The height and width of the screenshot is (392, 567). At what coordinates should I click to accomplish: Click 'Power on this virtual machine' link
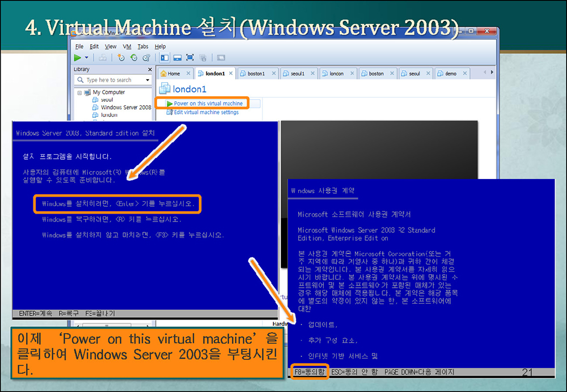pyautogui.click(x=208, y=103)
